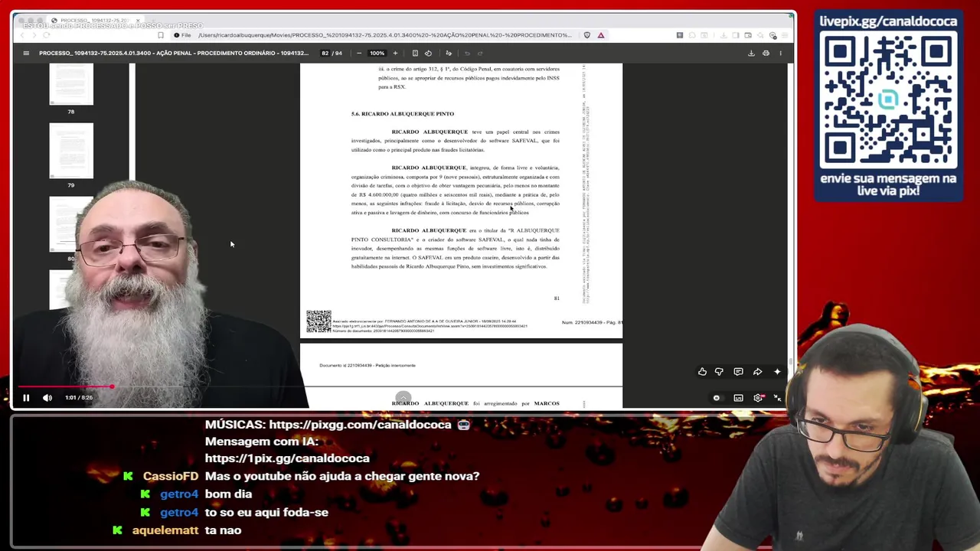Open pixgg.com/canaldococa músicas link
This screenshot has height=551, width=980.
360,425
